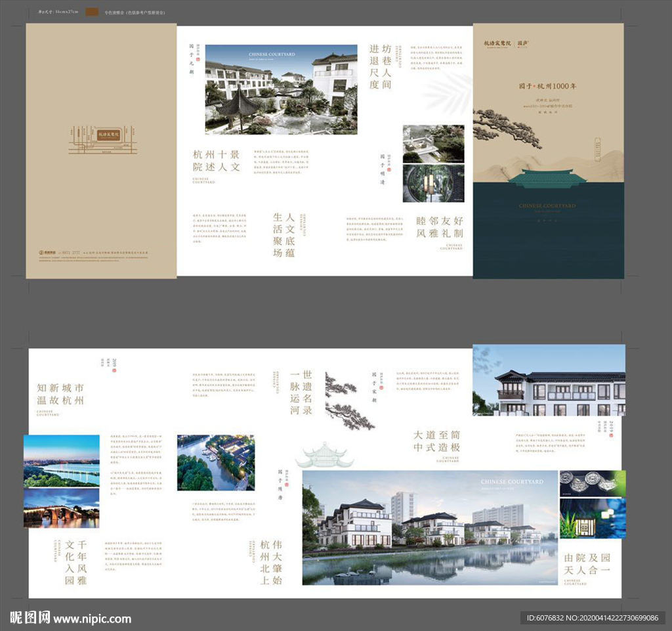This screenshot has width=672, height=631.
Task: Select the illuminated arch bridge photo
Action: coord(61,508)
